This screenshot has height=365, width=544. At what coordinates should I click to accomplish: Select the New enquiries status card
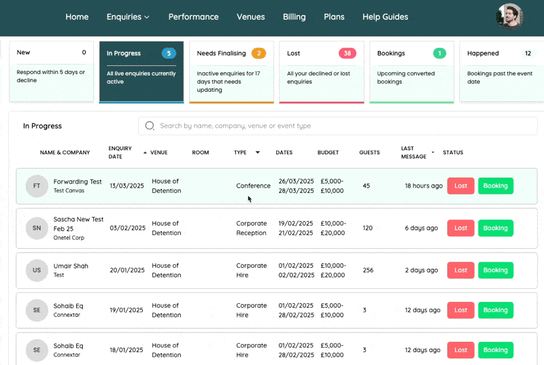point(51,71)
